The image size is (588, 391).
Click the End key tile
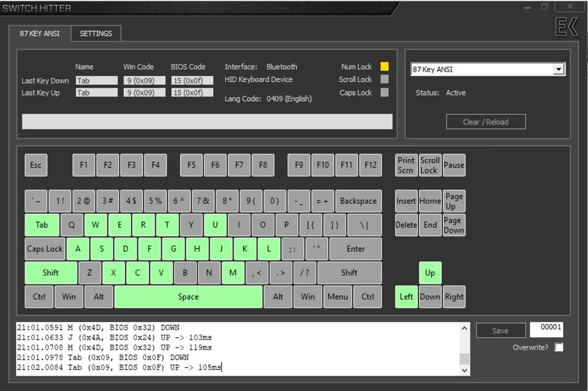coord(430,225)
